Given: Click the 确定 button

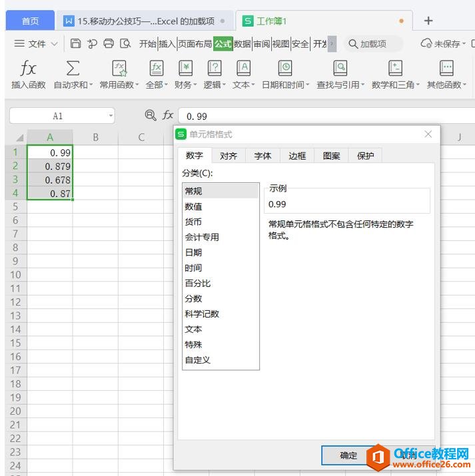Looking at the screenshot, I should (x=348, y=455).
